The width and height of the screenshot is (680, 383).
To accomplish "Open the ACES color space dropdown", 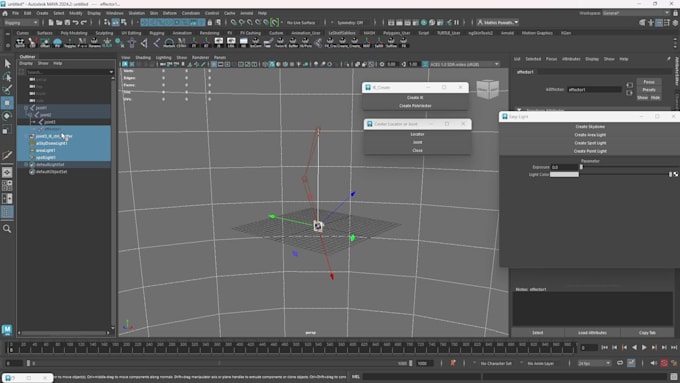I will tap(464, 64).
